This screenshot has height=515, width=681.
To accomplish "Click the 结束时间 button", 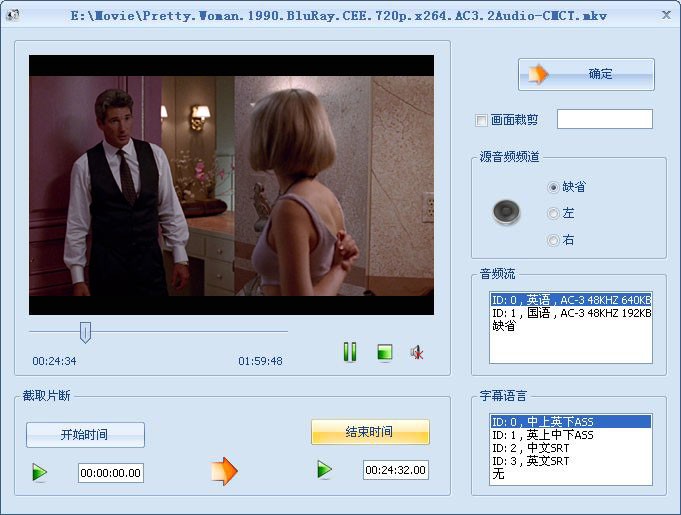I will pyautogui.click(x=370, y=432).
